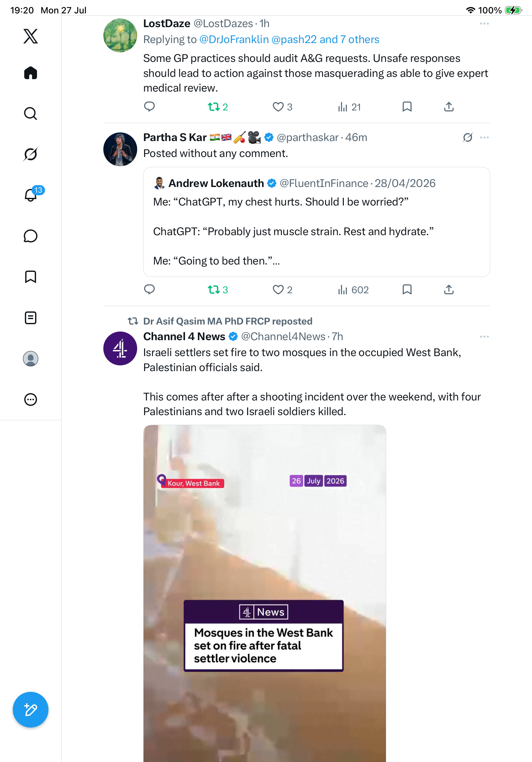Viewport: 532px width, 762px height.
Task: Open the Lists icon in sidebar
Action: [x=31, y=317]
